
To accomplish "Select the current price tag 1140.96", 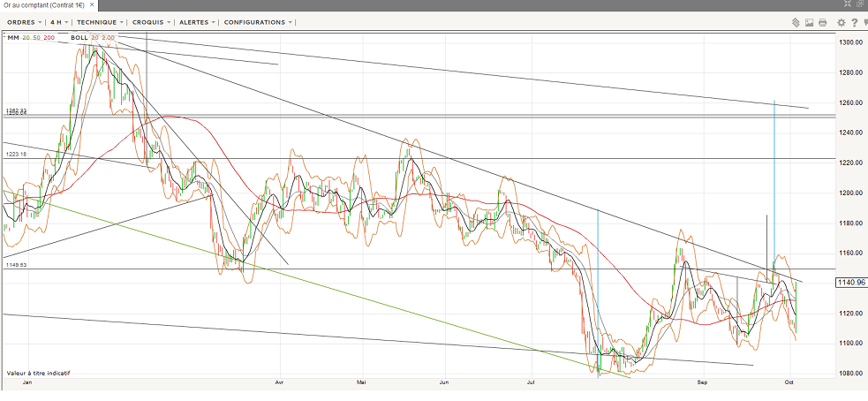I will [x=849, y=283].
